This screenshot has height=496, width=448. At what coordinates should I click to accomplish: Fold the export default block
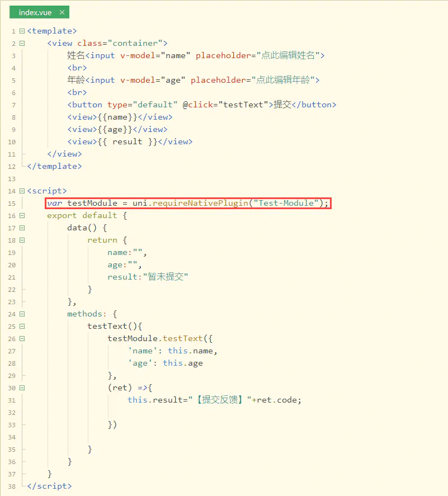point(22,215)
